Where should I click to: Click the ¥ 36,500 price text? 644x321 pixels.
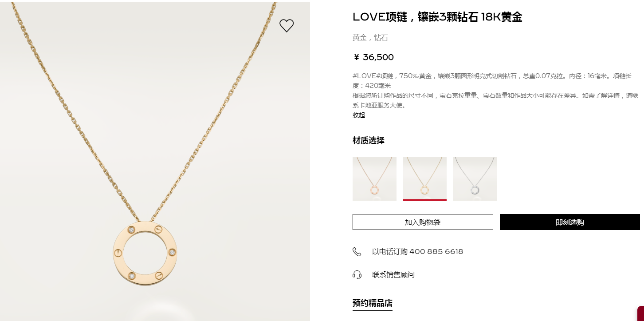pos(373,57)
